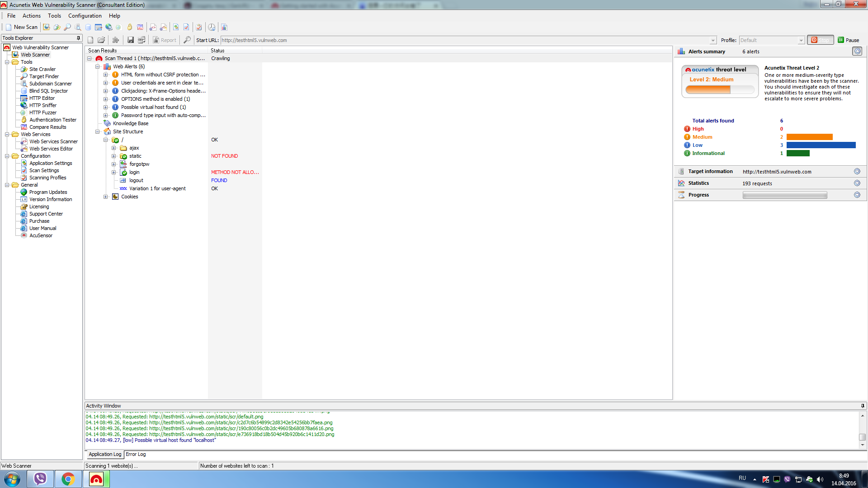Expand the Target information section chevron
Screen dimensions: 868x488
pos(857,172)
